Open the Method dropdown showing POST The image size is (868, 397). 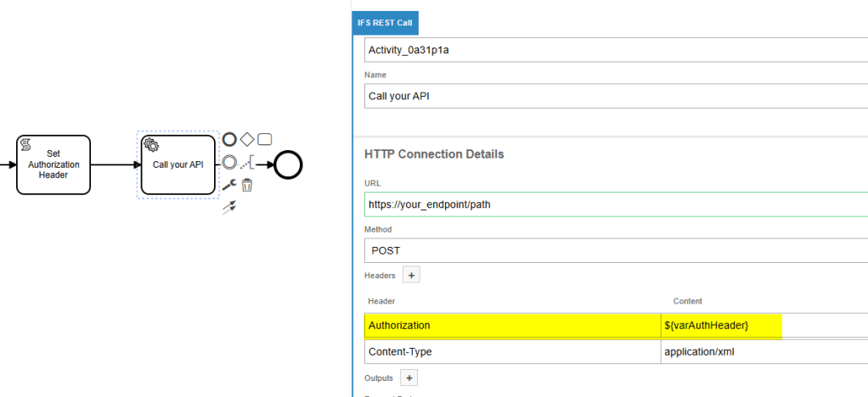pos(612,250)
